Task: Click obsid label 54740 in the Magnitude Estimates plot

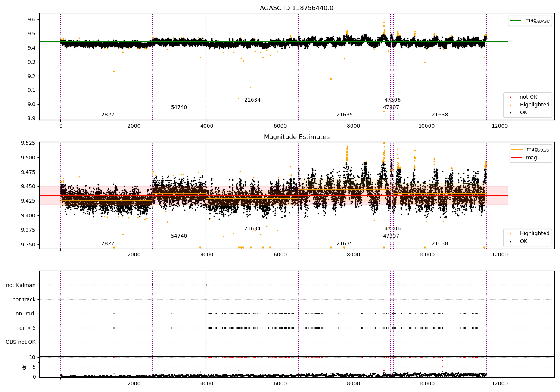Action: [x=179, y=236]
